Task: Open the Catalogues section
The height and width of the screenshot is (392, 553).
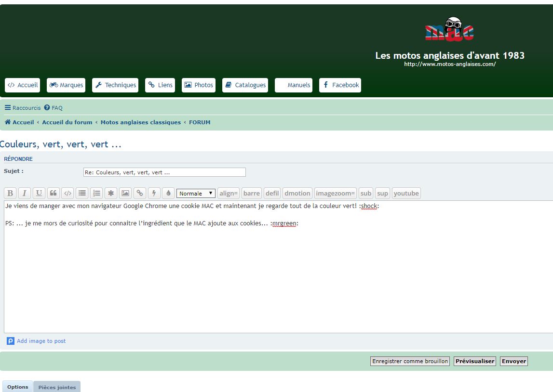Action: 245,85
